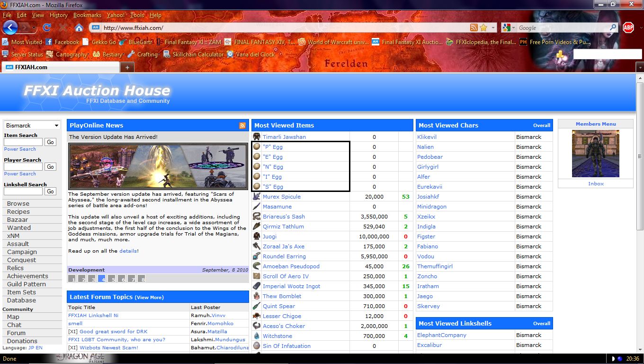The image size is (644, 364).
Task: Go back with the blue arrow button
Action: (10, 27)
